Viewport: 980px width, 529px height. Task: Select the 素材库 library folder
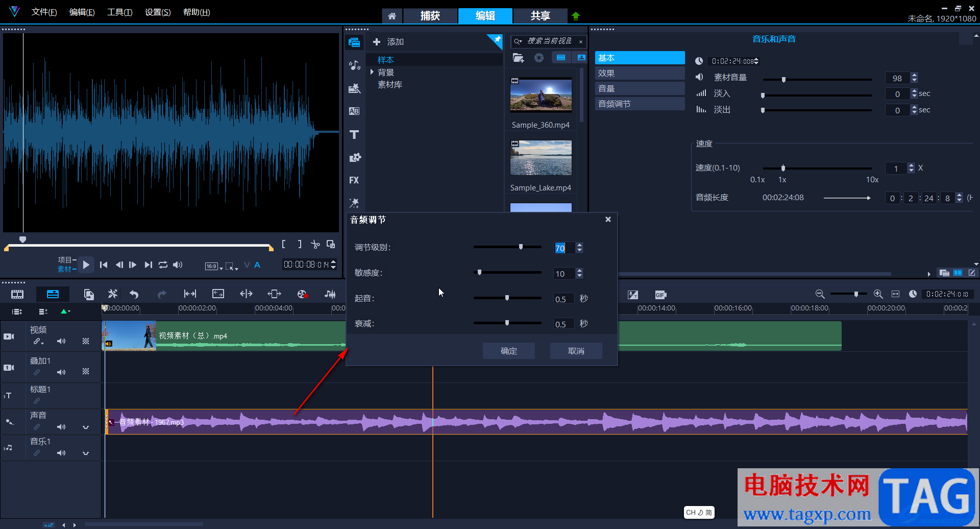390,85
